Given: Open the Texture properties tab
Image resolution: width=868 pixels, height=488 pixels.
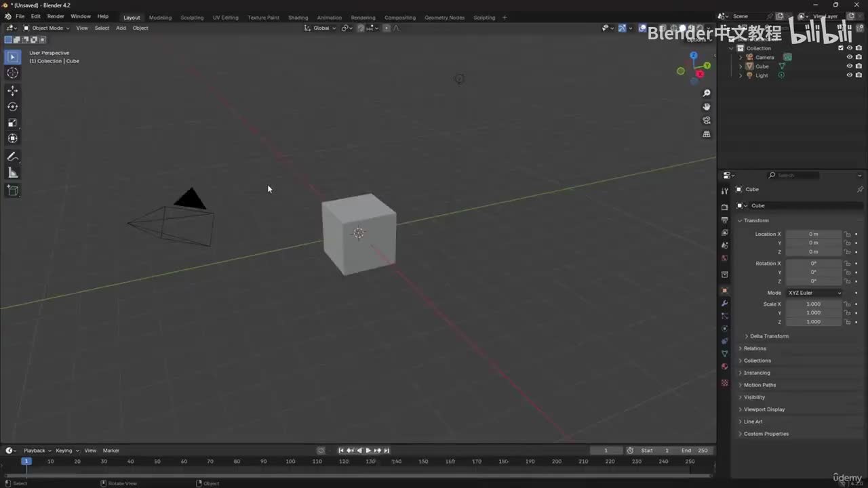Looking at the screenshot, I should 724,383.
